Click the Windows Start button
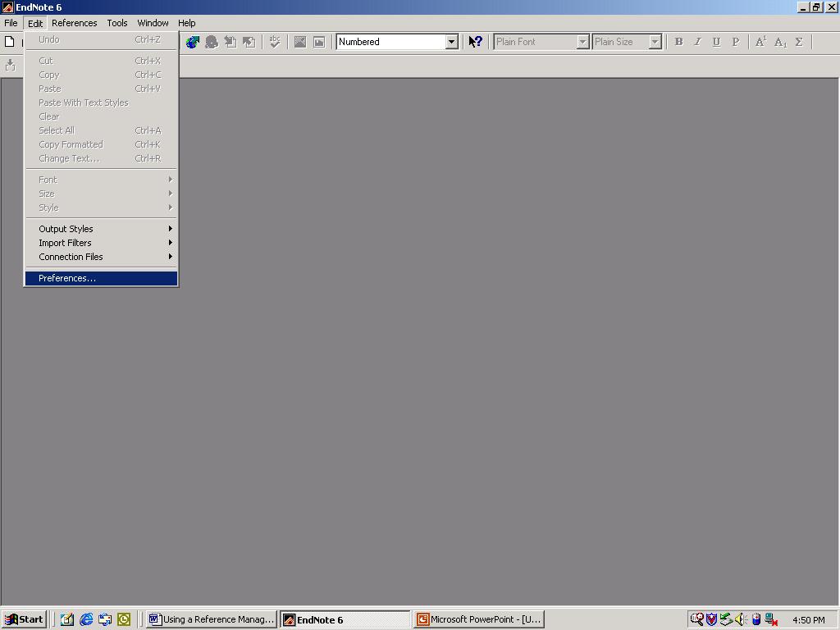This screenshot has width=840, height=630. [x=24, y=619]
